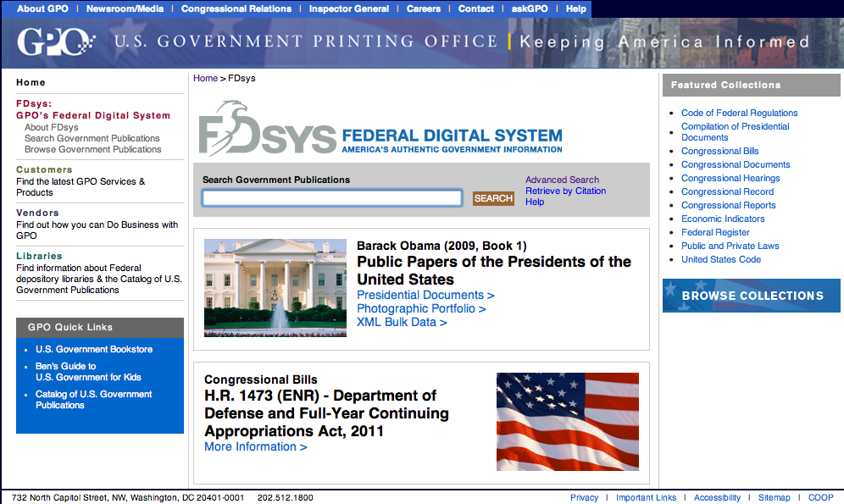Screen dimensions: 844x504
Task: Click the Featured Collections panel header
Action: (752, 85)
